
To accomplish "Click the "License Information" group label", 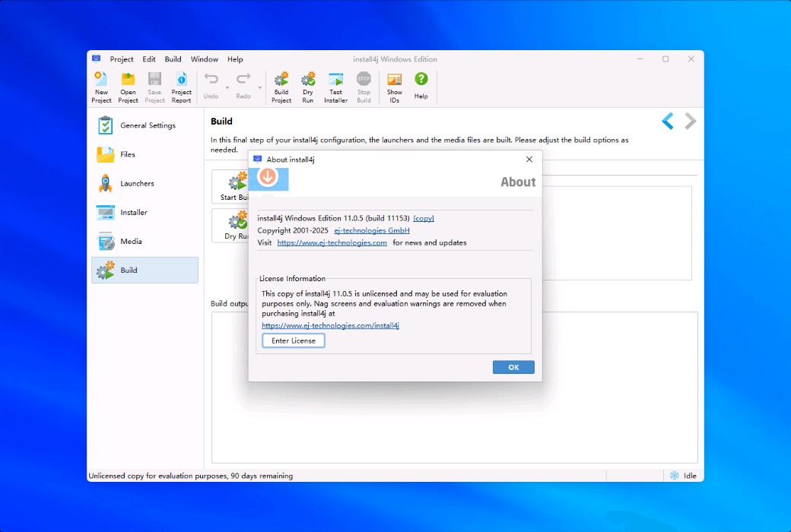I will click(x=292, y=278).
